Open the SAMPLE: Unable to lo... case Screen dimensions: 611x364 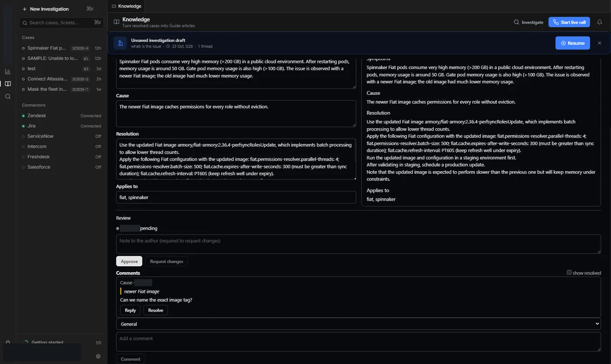(62, 58)
